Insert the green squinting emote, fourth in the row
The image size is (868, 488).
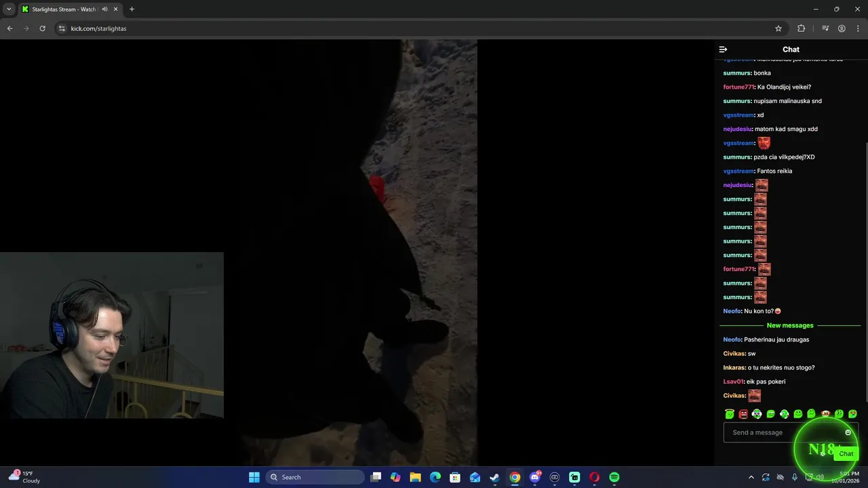(770, 413)
